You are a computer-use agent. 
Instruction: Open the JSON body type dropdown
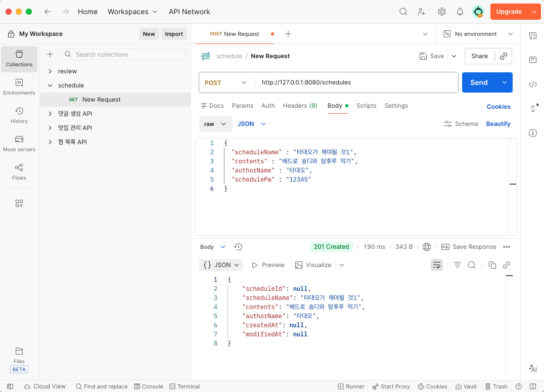pyautogui.click(x=252, y=124)
